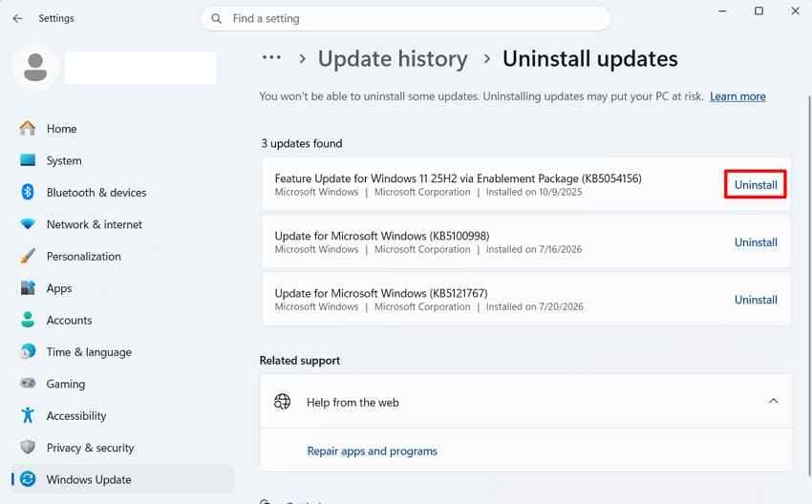Click 'Installed on 10/9/2025' text
The width and height of the screenshot is (812, 504).
[x=534, y=192]
